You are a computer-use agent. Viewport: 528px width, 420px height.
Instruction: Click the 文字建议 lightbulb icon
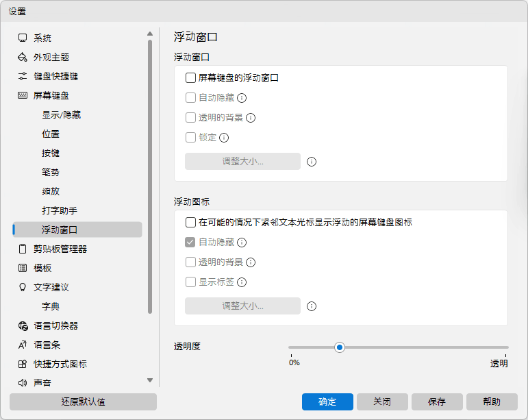[23, 287]
